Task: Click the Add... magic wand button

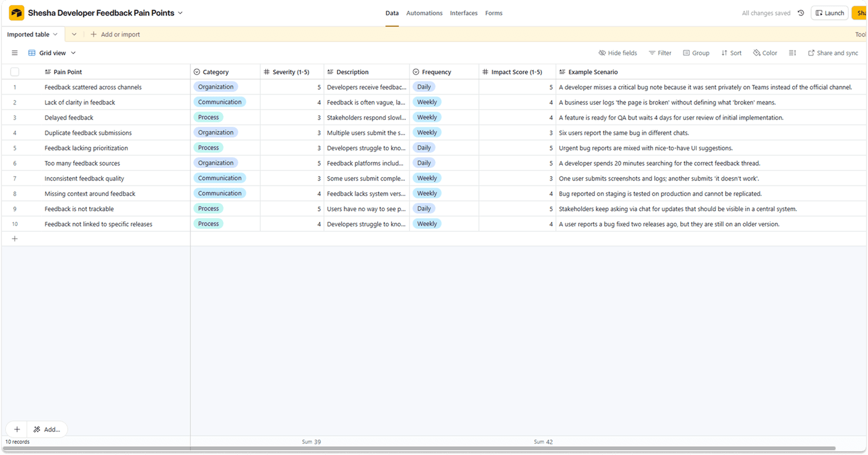Action: [47, 429]
